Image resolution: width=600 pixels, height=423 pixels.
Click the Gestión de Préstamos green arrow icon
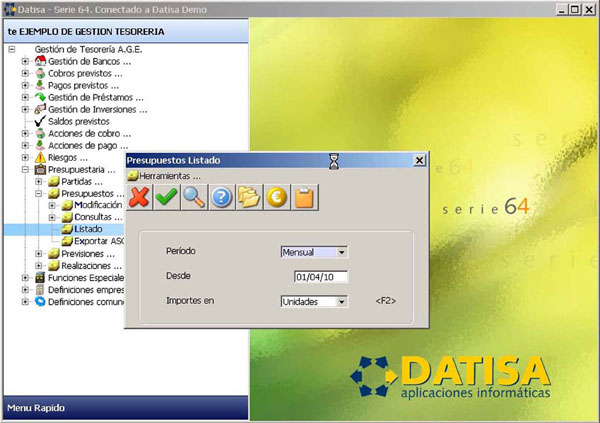pos(40,97)
